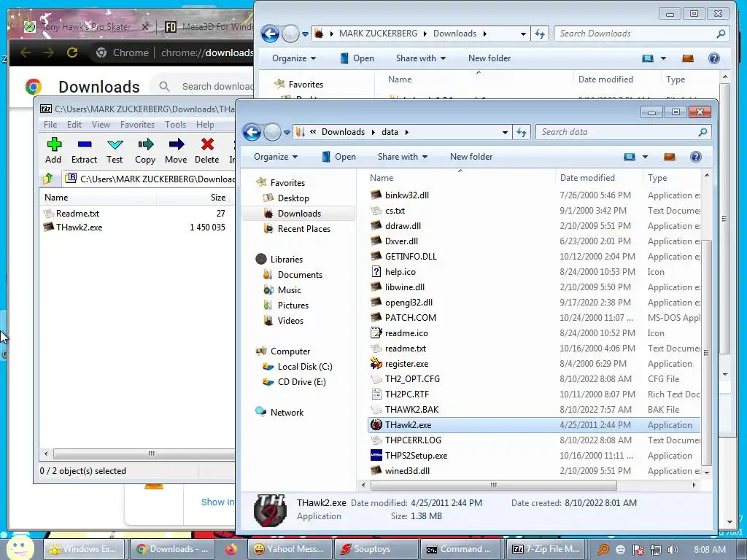Click the volume icon in system tray

click(x=673, y=550)
